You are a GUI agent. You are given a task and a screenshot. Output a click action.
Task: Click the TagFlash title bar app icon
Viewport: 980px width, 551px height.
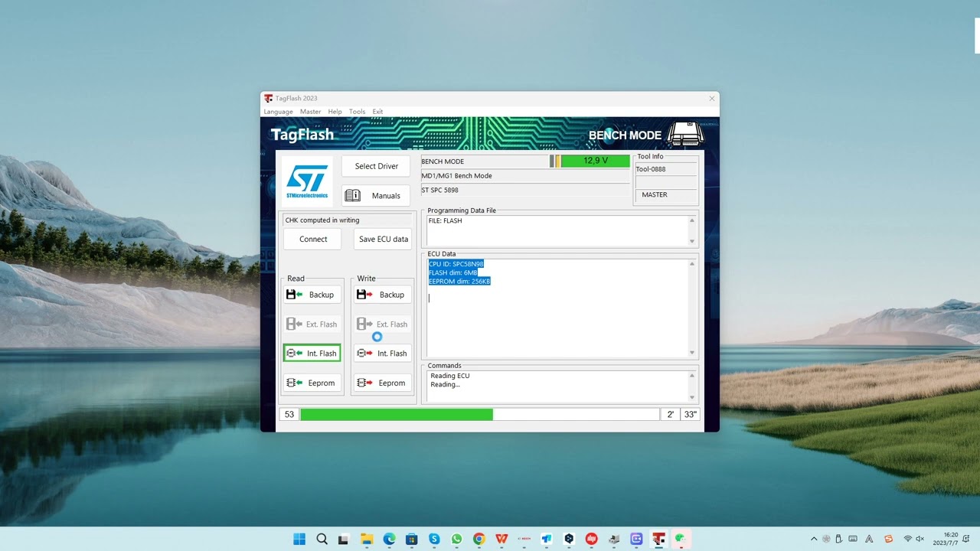click(x=268, y=98)
